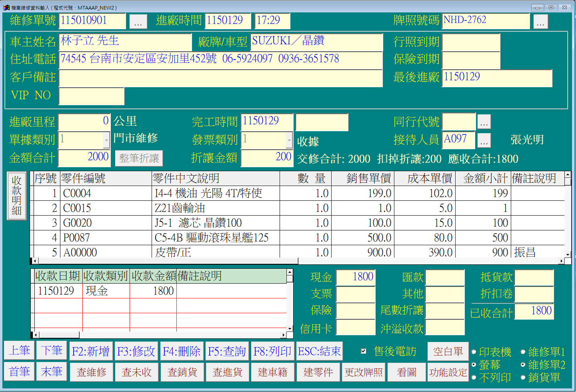Expand the 發票類別 dropdown

pyautogui.click(x=289, y=140)
